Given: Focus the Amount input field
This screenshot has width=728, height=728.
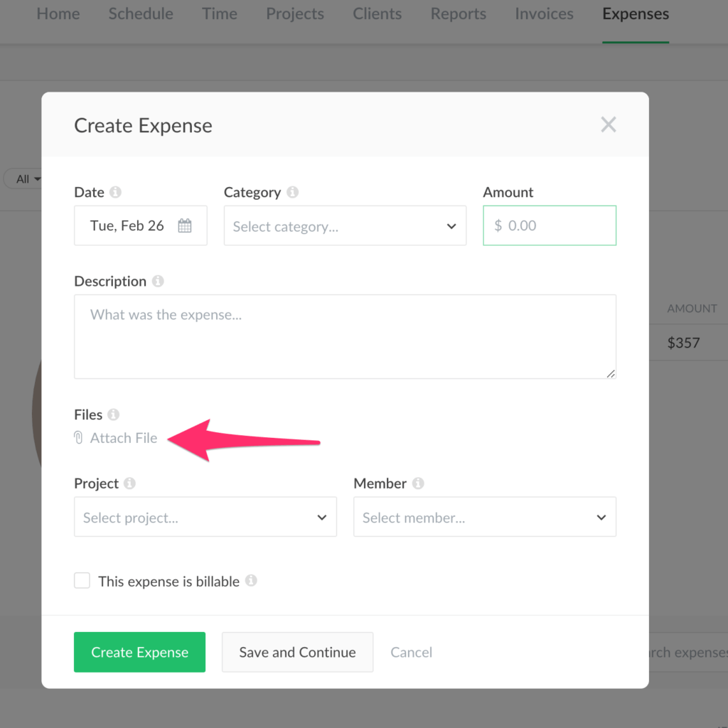Looking at the screenshot, I should pyautogui.click(x=549, y=225).
